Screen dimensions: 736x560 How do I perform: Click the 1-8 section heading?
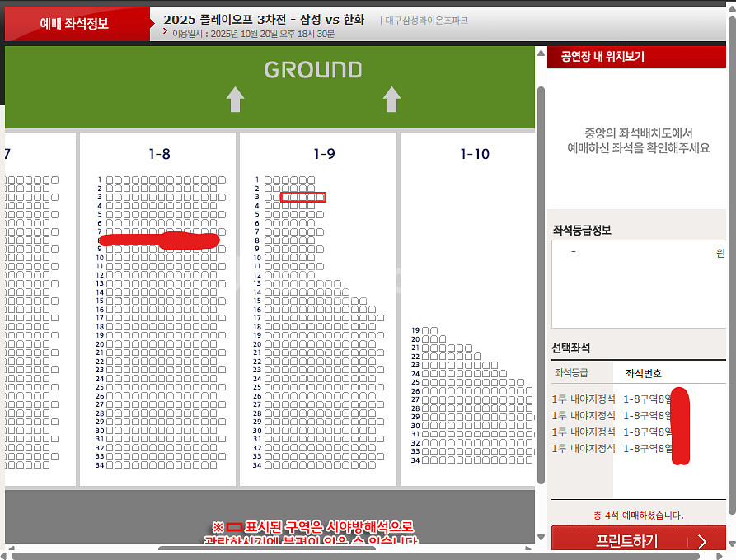pos(159,154)
